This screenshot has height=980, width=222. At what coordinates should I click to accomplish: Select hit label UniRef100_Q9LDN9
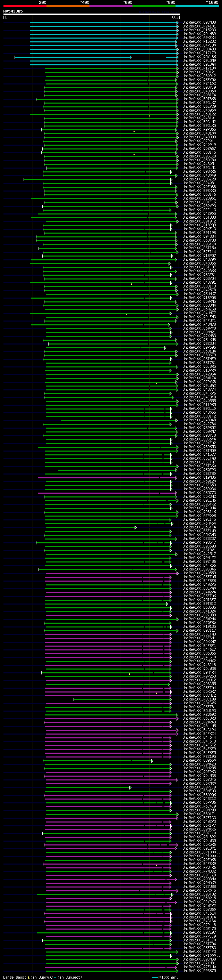click(199, 60)
